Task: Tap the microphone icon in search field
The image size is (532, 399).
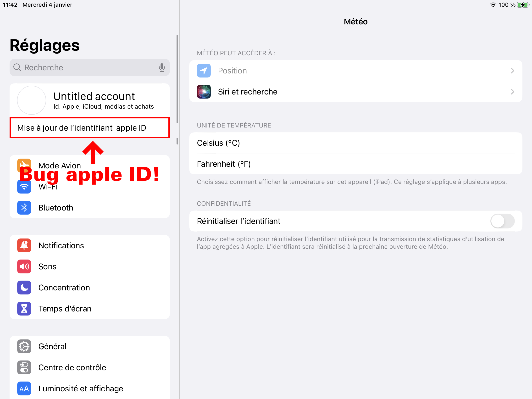Action: pyautogui.click(x=162, y=68)
